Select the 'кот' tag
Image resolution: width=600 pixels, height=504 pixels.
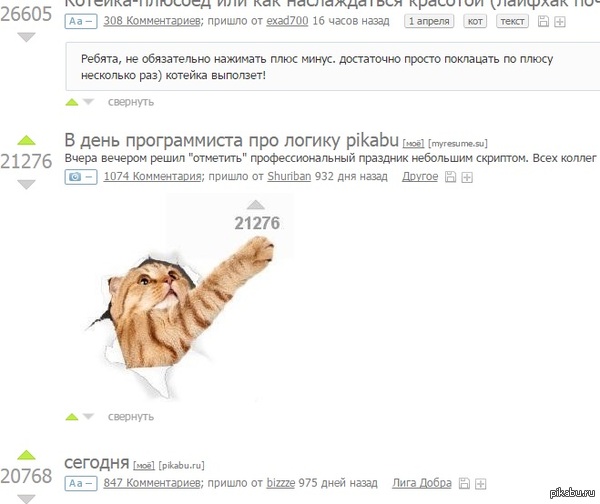click(475, 21)
